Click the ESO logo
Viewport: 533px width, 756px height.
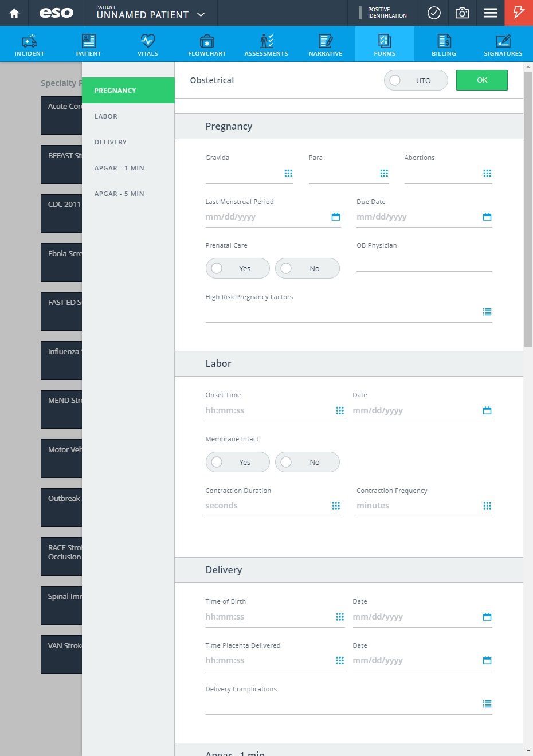tap(56, 13)
